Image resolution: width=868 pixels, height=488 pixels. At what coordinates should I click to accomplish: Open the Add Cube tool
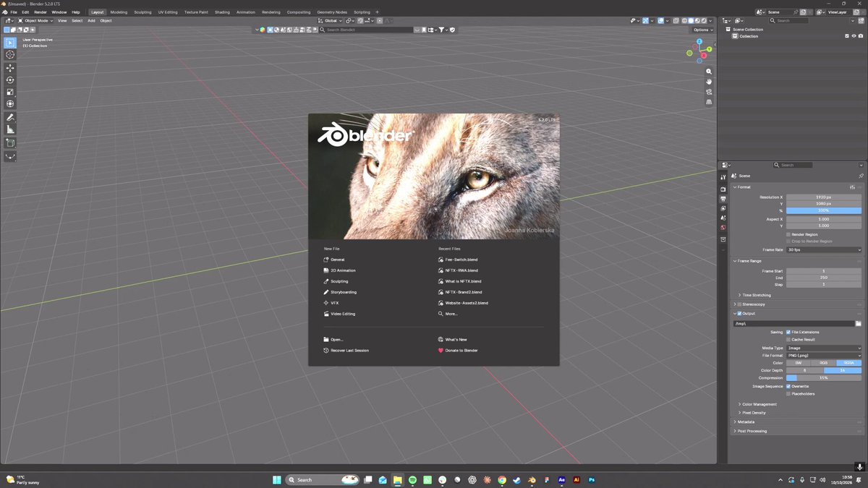click(x=10, y=143)
